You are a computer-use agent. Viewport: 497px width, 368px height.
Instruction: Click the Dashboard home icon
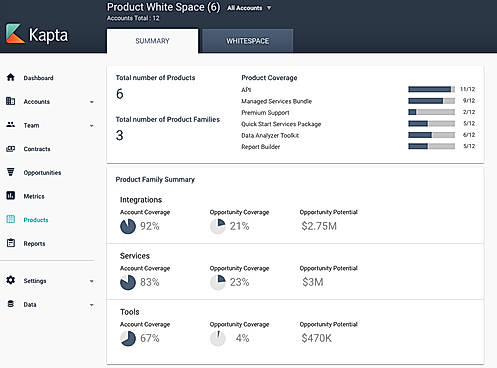tap(11, 77)
